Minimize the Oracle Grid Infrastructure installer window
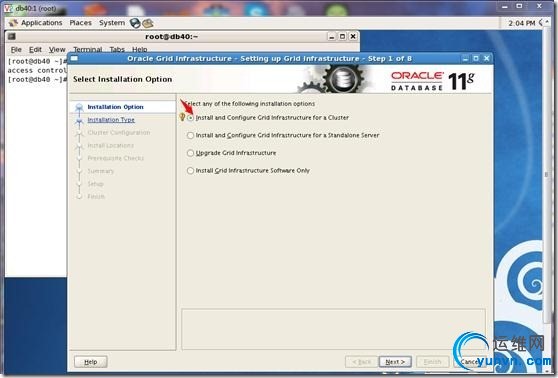This screenshot has height=378, width=558. (x=465, y=58)
